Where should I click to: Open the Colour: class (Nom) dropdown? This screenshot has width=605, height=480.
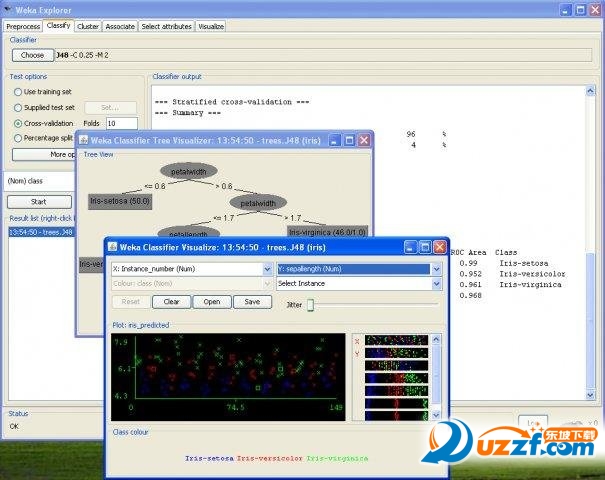(x=192, y=284)
